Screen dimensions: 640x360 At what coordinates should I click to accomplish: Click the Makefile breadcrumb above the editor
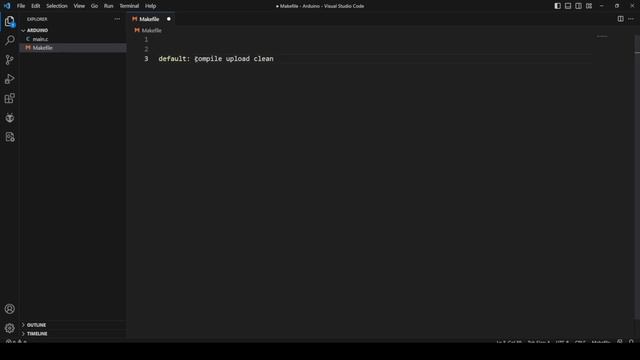click(x=151, y=30)
